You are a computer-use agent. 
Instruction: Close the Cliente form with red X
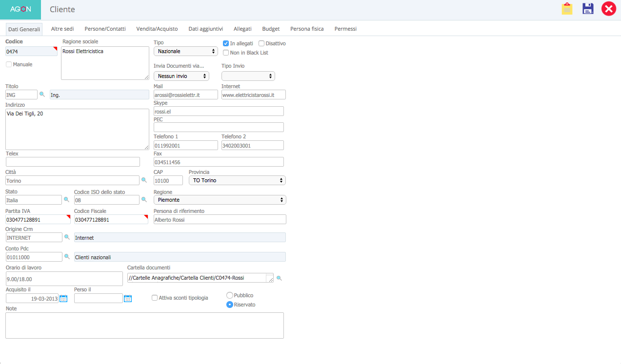pyautogui.click(x=609, y=9)
